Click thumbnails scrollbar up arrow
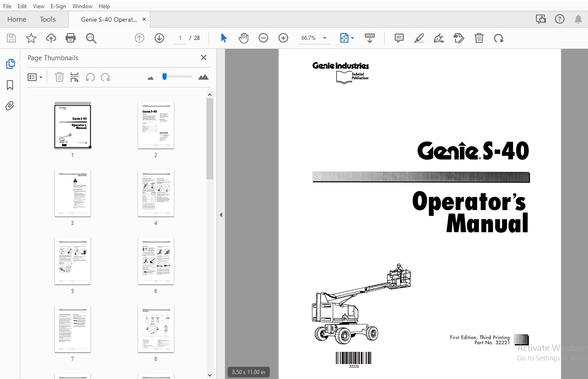 (210, 94)
